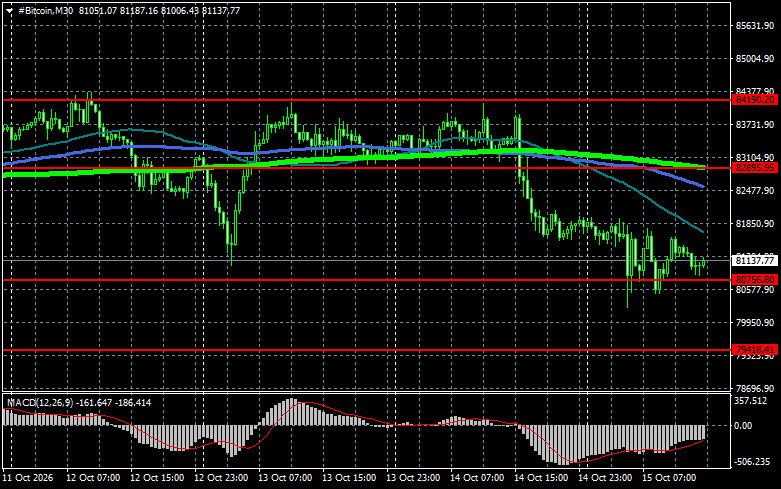Click the 80577.90 price scale label
Image resolution: width=781 pixels, height=489 pixels.
[755, 289]
